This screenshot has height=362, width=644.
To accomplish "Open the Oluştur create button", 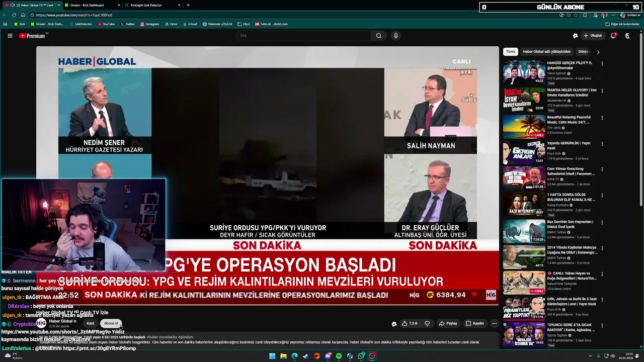I will click(593, 36).
